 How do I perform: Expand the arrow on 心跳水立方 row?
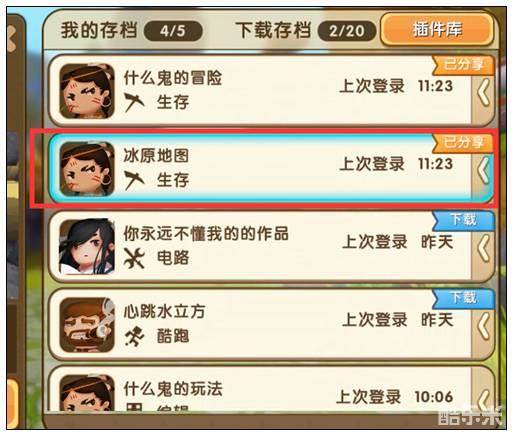[484, 326]
